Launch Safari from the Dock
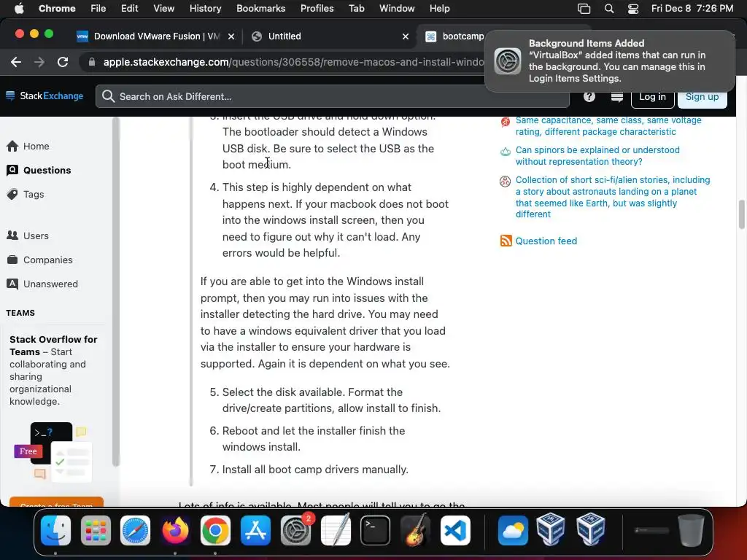The height and width of the screenshot is (560, 747). pos(135,531)
